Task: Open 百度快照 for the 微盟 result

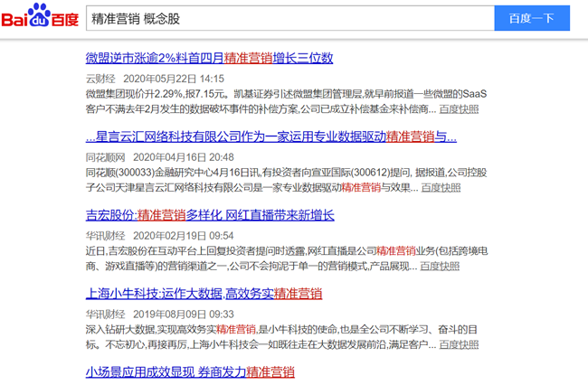Action: point(459,109)
